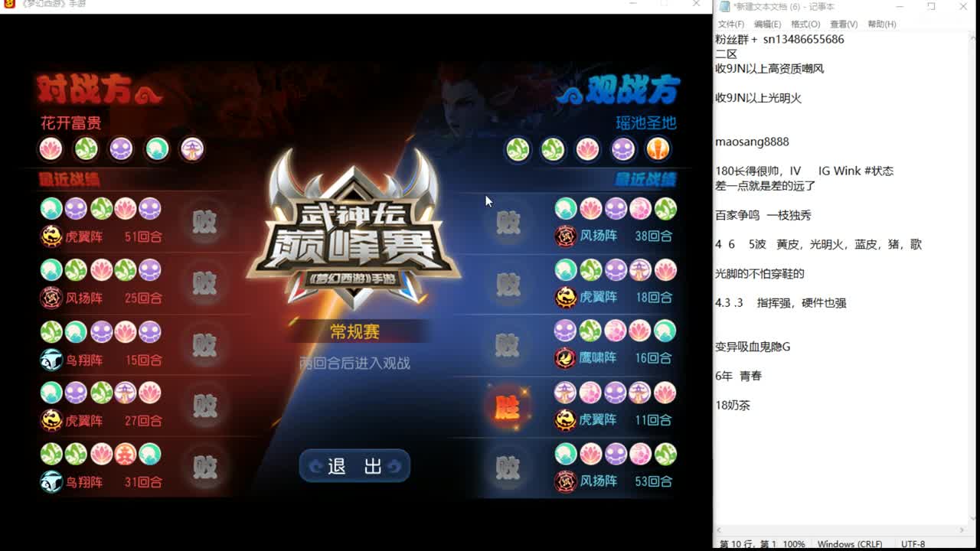Click the line 变异吸血鬼隐G in Notepad
The width and height of the screenshot is (980, 551).
click(753, 347)
